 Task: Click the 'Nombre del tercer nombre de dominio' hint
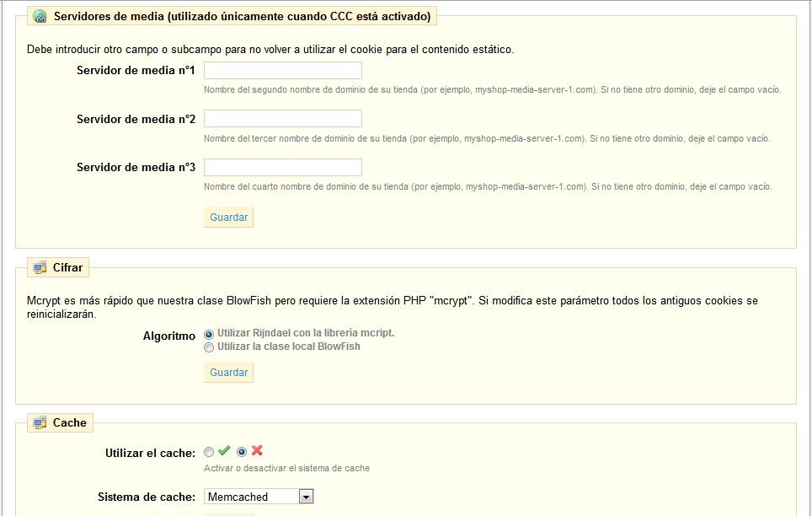click(487, 138)
